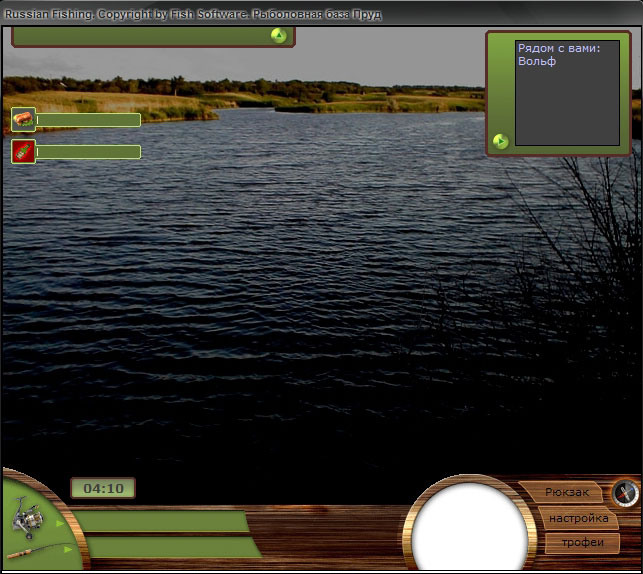This screenshot has width=643, height=574.
Task: Click the reel line tension bar
Action: pos(162,522)
